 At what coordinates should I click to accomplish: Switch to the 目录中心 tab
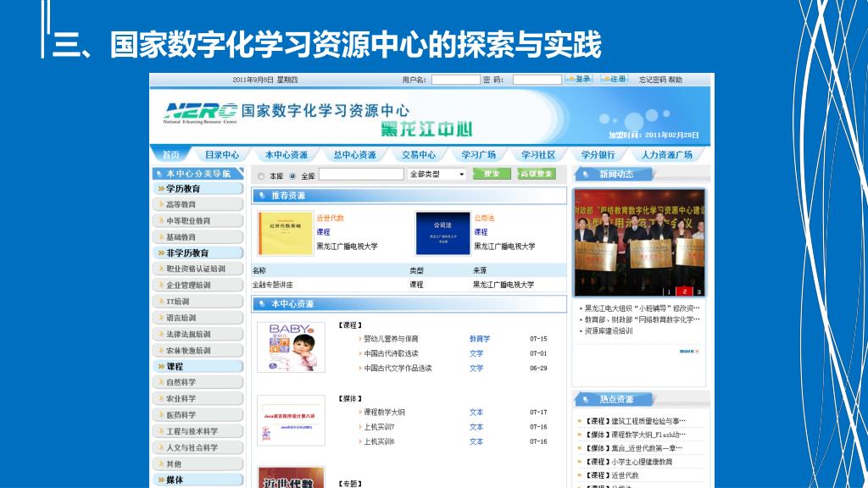tap(222, 155)
